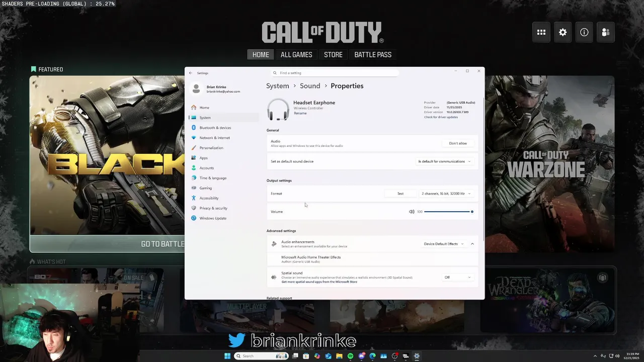Click the Don't allow audio button

[458, 143]
